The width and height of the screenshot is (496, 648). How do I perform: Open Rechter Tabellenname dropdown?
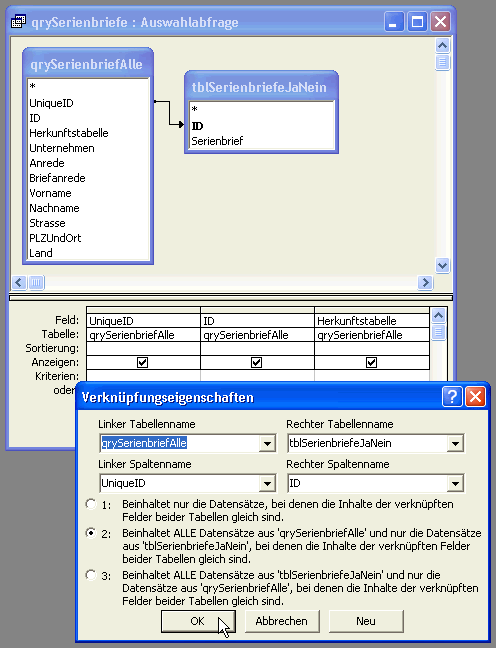[x=455, y=443]
